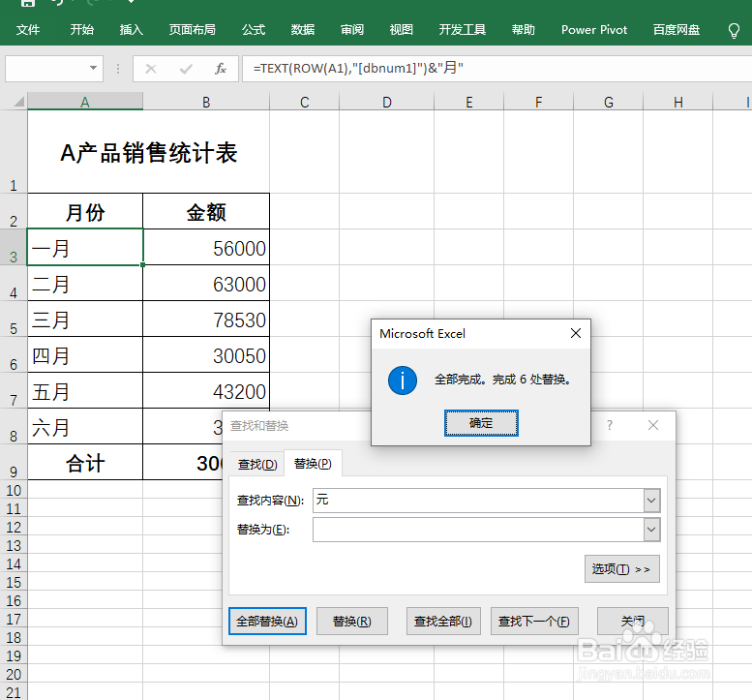The image size is (752, 700).
Task: Switch to the Power Pivot tab
Action: coord(594,30)
